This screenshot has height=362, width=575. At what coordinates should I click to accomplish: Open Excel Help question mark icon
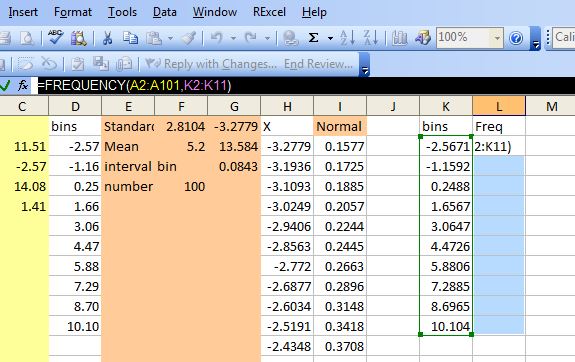click(516, 38)
